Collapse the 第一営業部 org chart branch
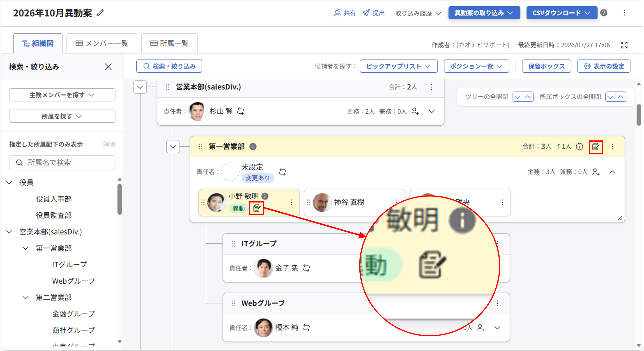Screen dimensions: 644x351 tap(173, 147)
